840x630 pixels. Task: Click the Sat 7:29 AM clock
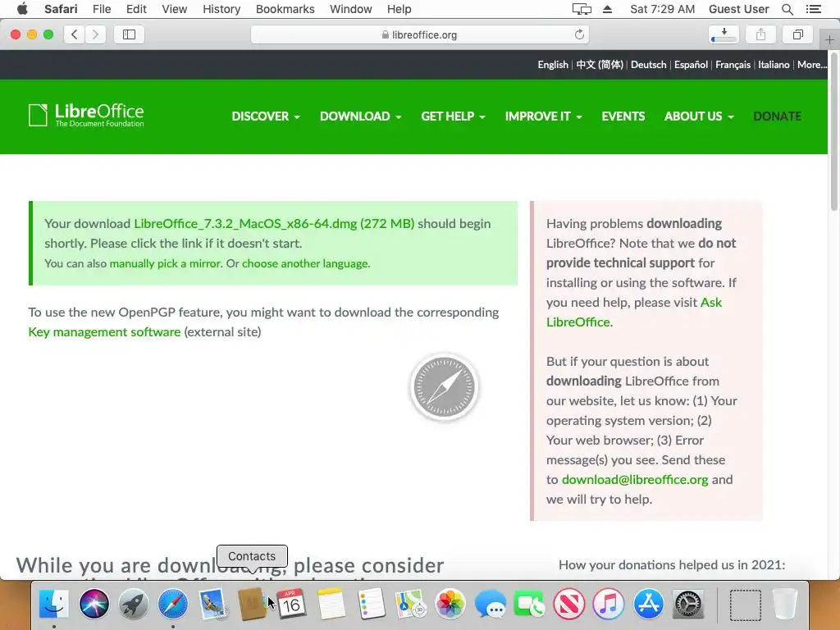(x=662, y=9)
